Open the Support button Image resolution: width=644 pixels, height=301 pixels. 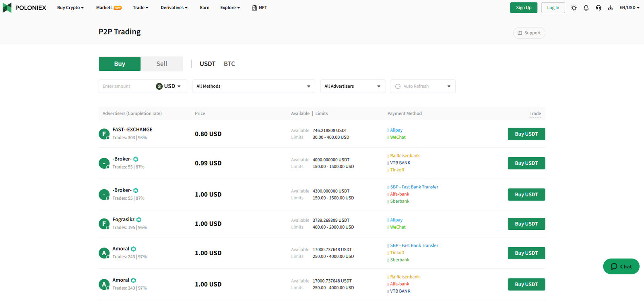click(529, 33)
